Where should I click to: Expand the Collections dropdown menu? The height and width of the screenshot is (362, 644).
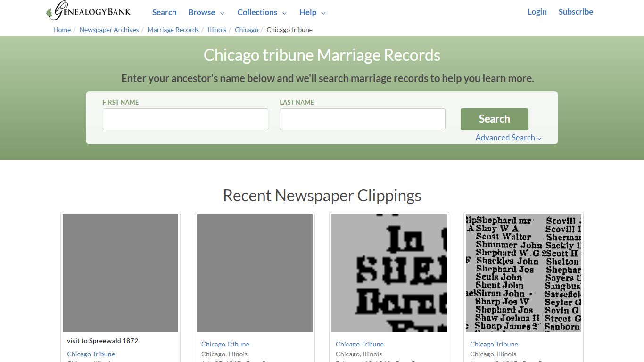coord(262,12)
